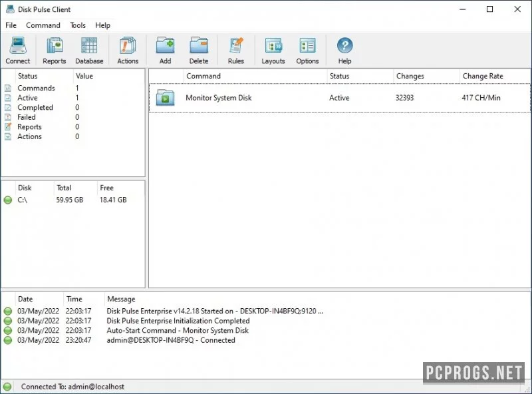Click green icon of admin Connected entry
This screenshot has height=394, width=532.
8,340
